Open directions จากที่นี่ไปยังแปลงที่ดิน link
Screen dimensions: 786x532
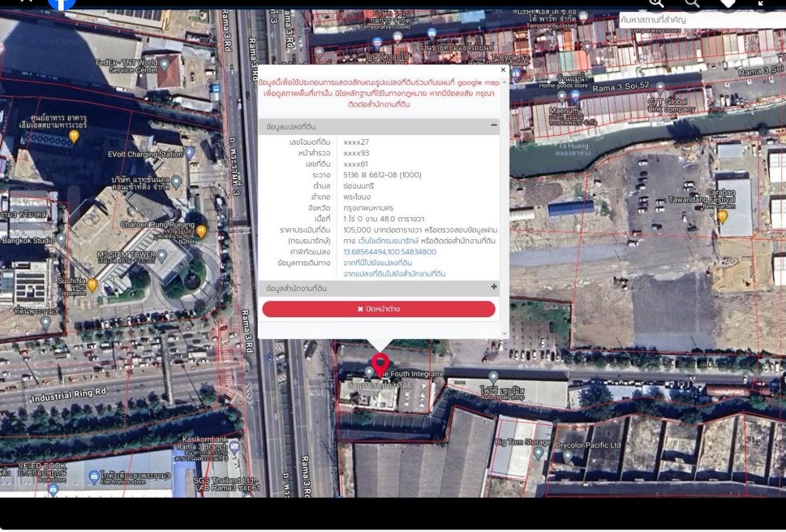pos(377,262)
